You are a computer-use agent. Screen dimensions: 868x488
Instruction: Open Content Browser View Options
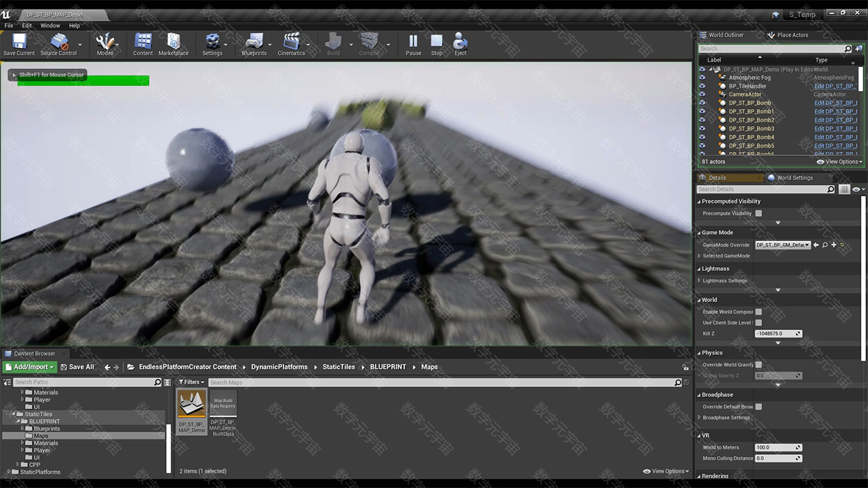point(666,471)
